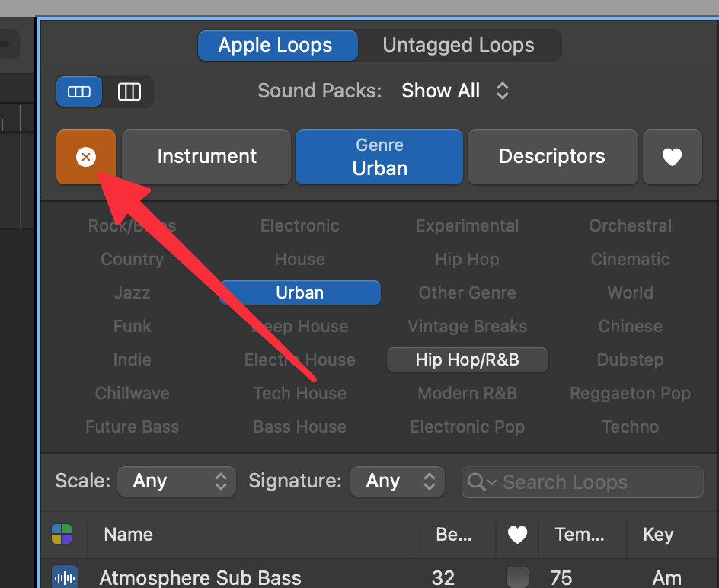The width and height of the screenshot is (719, 588).
Task: Deselect the Urban genre tag
Action: click(x=300, y=292)
